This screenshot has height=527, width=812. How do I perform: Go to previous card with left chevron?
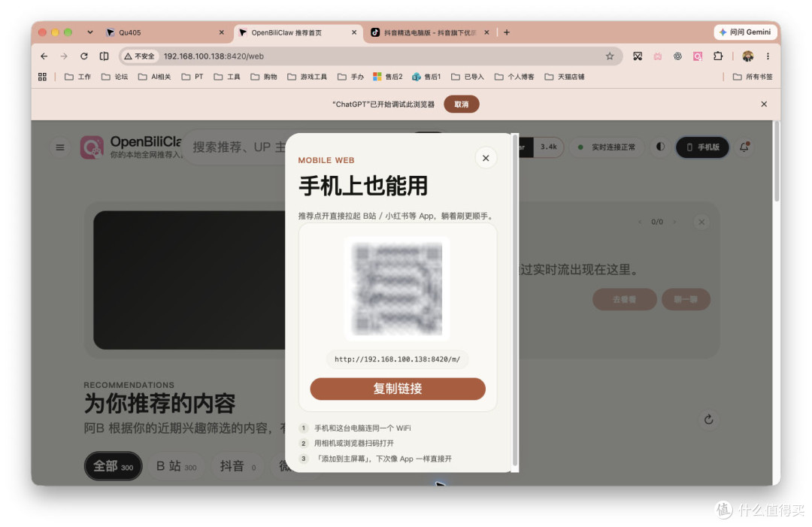640,222
